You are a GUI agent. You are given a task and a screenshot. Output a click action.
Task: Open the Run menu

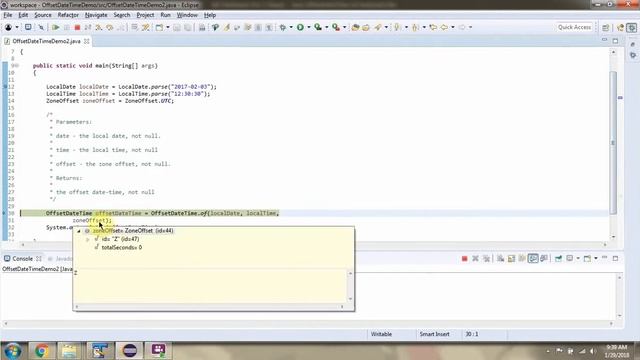click(165, 15)
